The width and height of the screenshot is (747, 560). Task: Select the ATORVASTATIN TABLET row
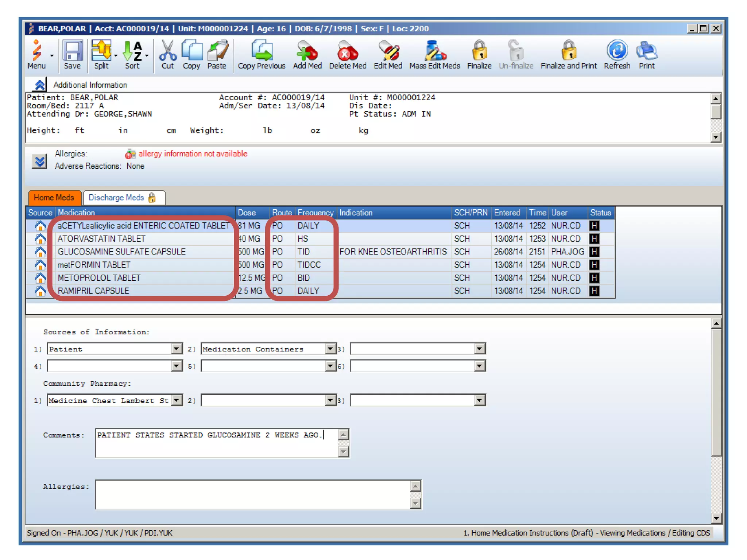click(x=101, y=239)
